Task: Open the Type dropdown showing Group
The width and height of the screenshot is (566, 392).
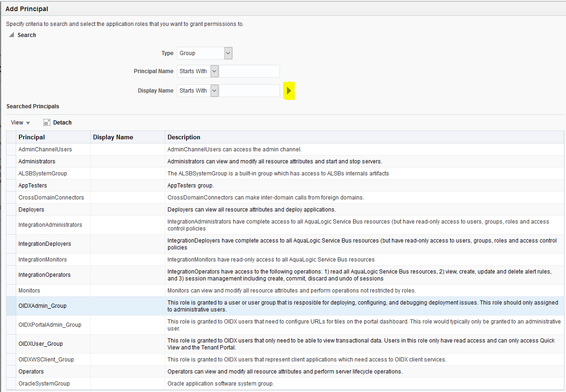Action: [227, 53]
